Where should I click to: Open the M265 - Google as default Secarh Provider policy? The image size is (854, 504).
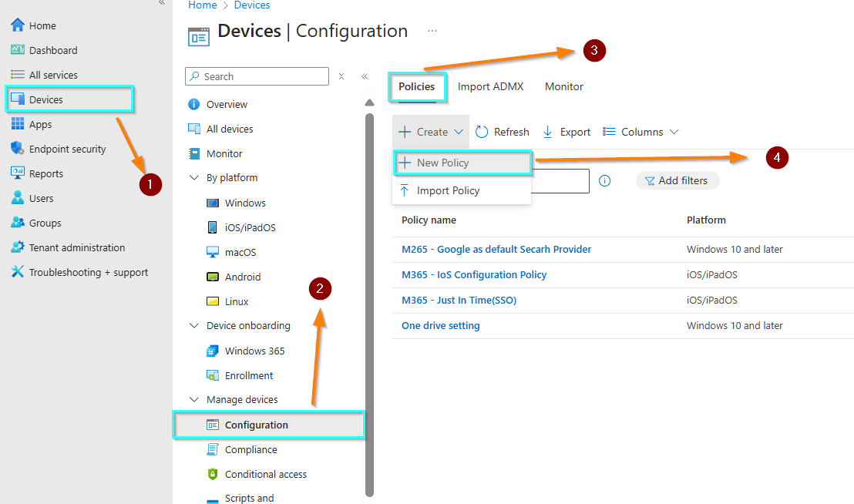(496, 249)
